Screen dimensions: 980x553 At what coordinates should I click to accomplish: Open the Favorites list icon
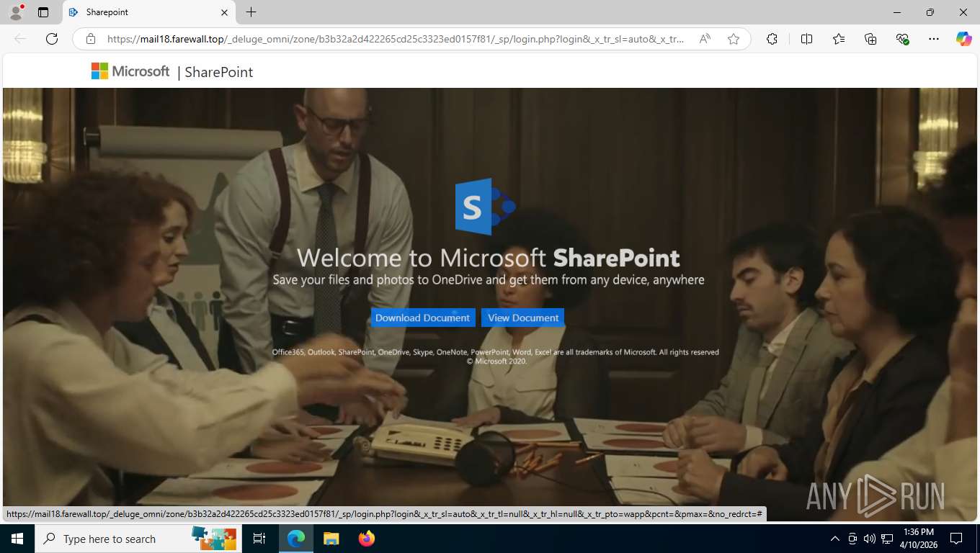coord(839,39)
